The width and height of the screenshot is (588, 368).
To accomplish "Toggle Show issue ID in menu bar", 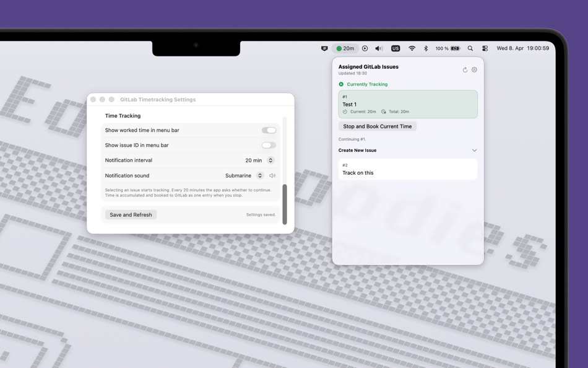I will coord(269,146).
